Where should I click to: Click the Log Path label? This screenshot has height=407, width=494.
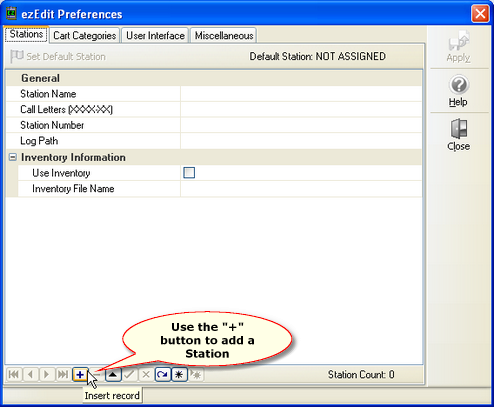click(x=39, y=141)
